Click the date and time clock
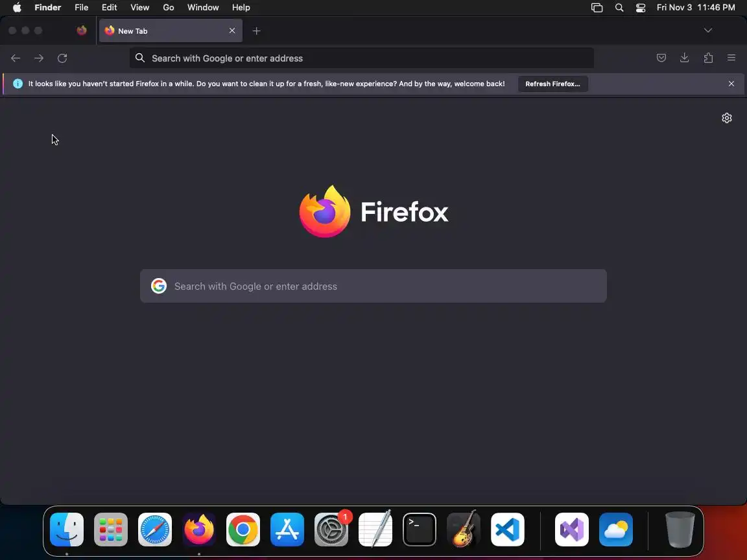The width and height of the screenshot is (747, 560). coord(696,7)
